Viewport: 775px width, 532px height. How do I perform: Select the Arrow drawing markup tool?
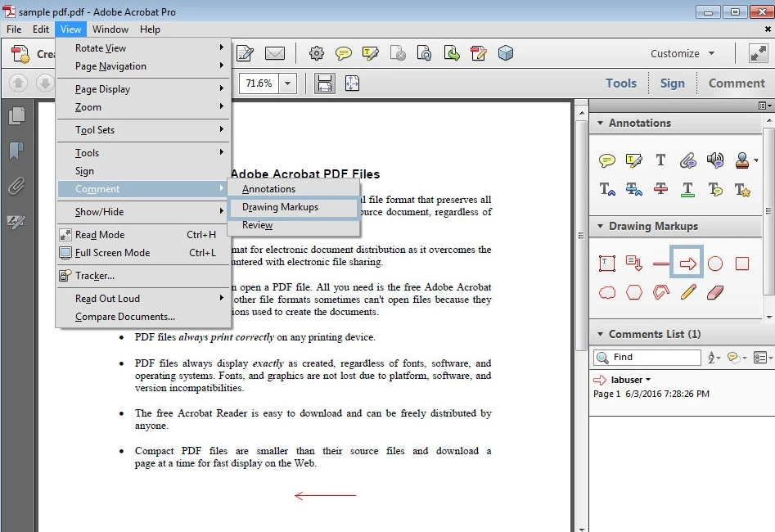(x=687, y=264)
